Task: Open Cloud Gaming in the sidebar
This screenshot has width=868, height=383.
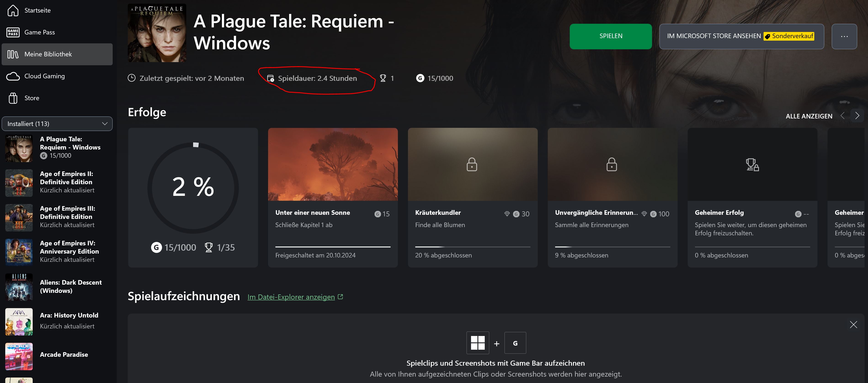Action: [57, 76]
